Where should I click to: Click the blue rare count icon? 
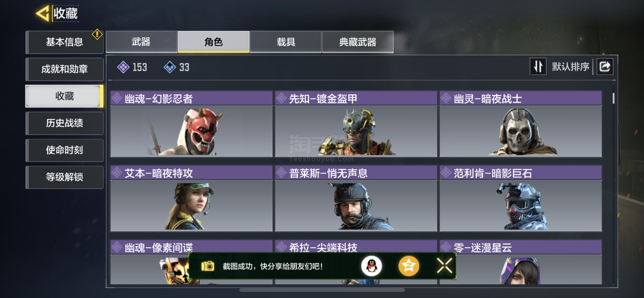170,67
